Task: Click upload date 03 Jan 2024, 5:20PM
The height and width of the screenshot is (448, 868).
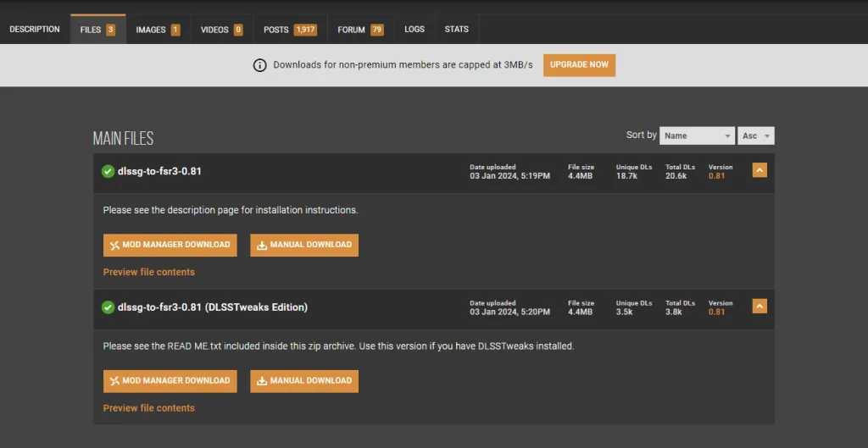Action: pos(509,312)
